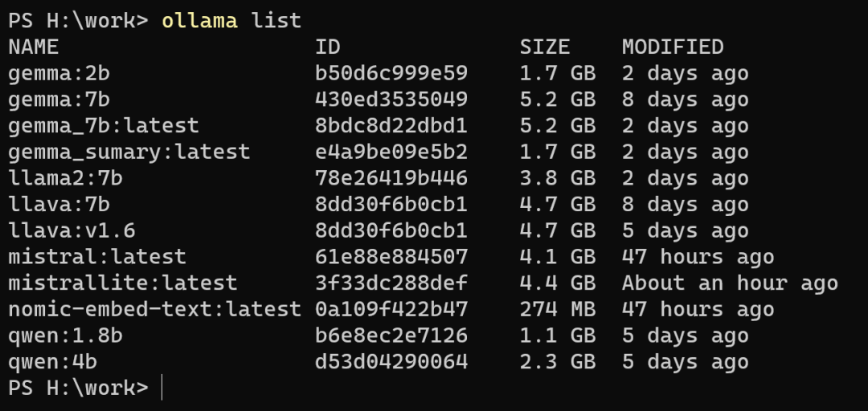Click the gemma_sumary:latest entry
Image resolution: width=868 pixels, height=411 pixels.
(129, 152)
